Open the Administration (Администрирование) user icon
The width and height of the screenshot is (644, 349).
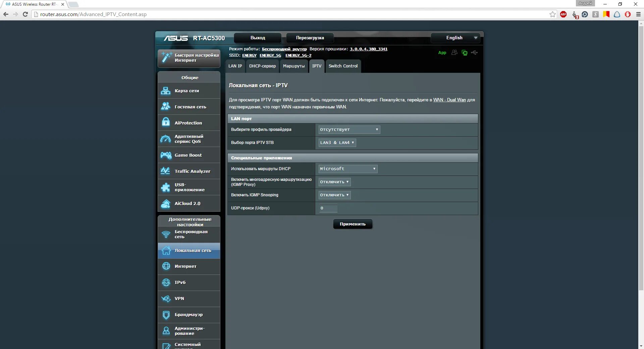(x=166, y=331)
